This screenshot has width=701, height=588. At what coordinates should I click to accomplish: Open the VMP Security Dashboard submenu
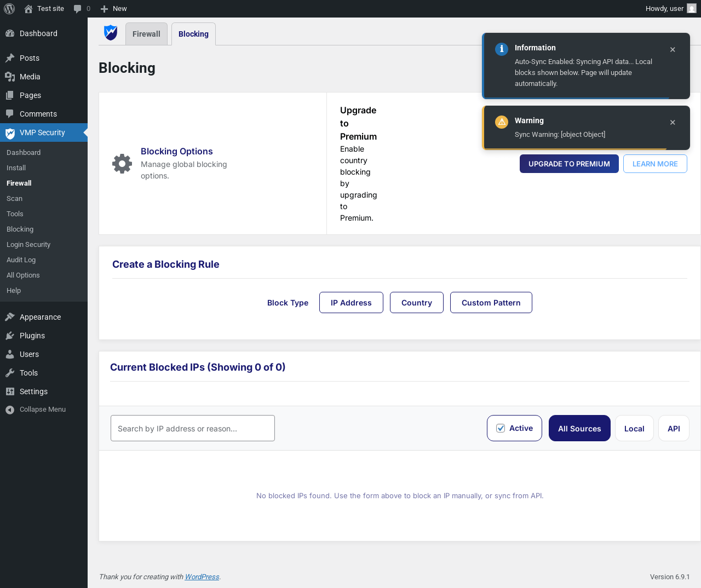click(24, 153)
